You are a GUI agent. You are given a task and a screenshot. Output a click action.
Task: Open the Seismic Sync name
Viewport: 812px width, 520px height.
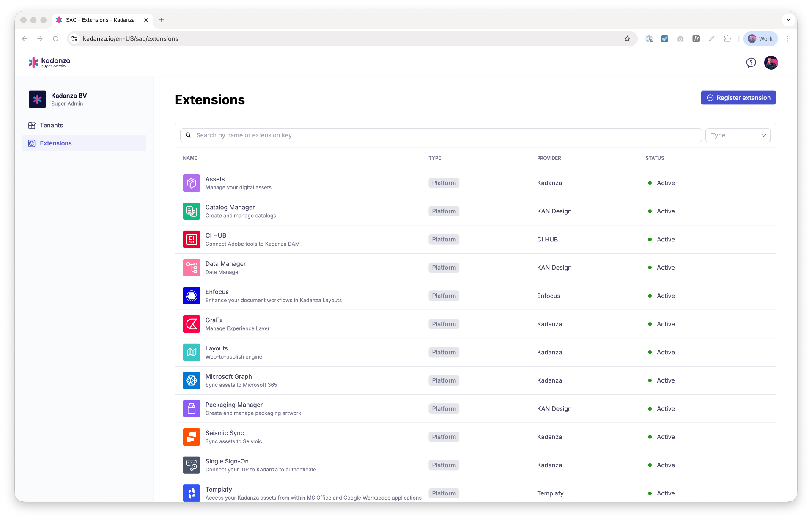(x=225, y=433)
